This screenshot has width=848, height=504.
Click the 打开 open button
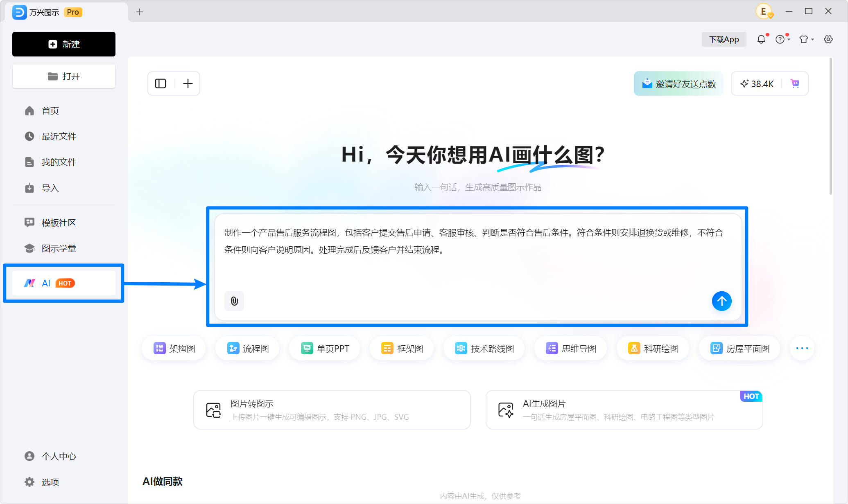tap(64, 76)
